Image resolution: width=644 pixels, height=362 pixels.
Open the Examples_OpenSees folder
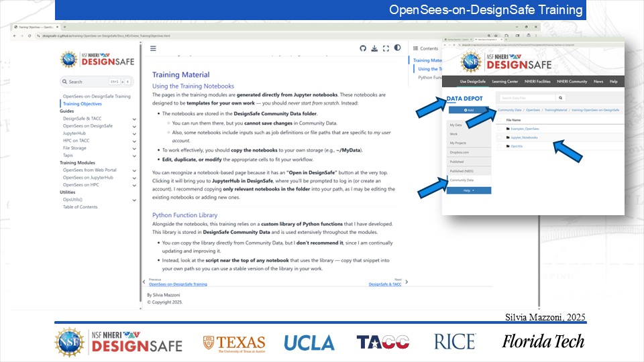pyautogui.click(x=525, y=128)
